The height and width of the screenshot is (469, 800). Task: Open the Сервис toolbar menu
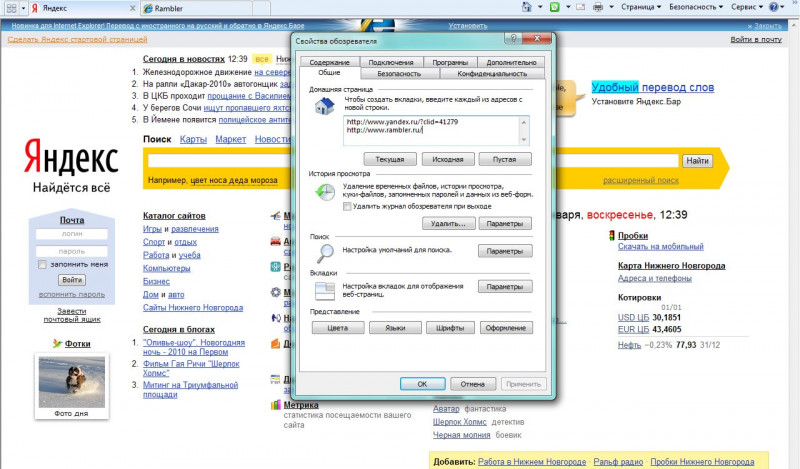pyautogui.click(x=747, y=7)
